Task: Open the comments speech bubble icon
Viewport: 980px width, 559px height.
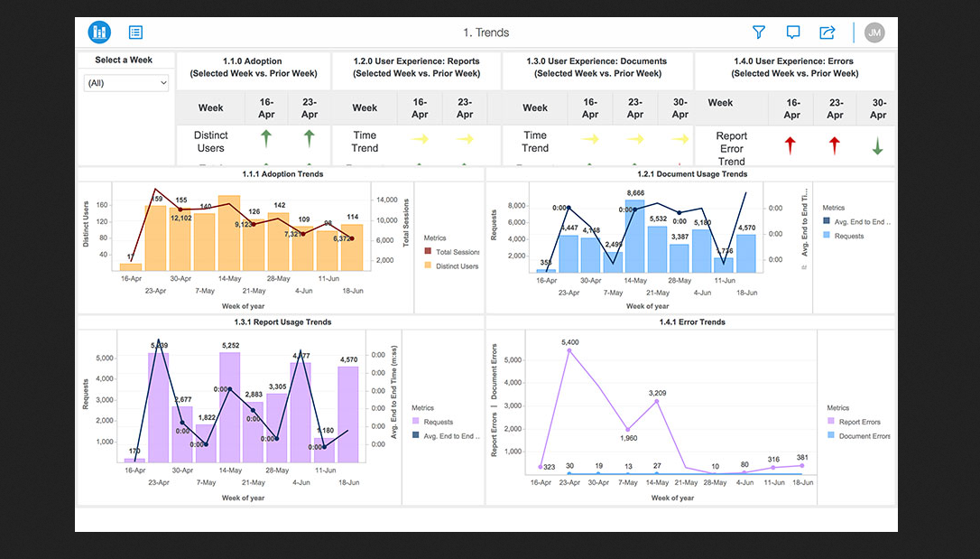Action: pos(793,33)
